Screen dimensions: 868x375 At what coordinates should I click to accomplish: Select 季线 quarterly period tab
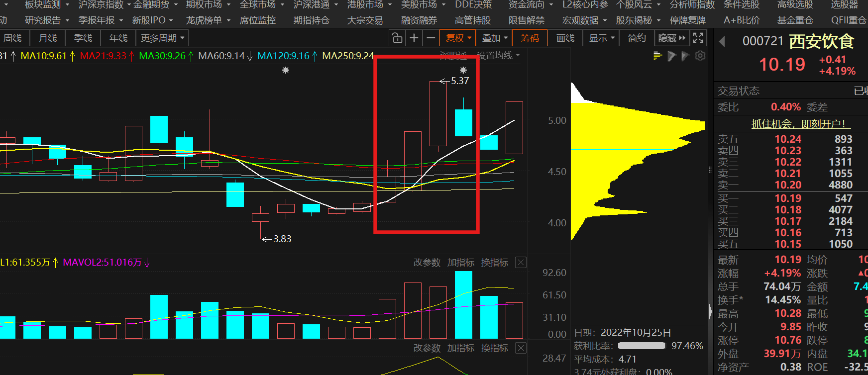83,38
